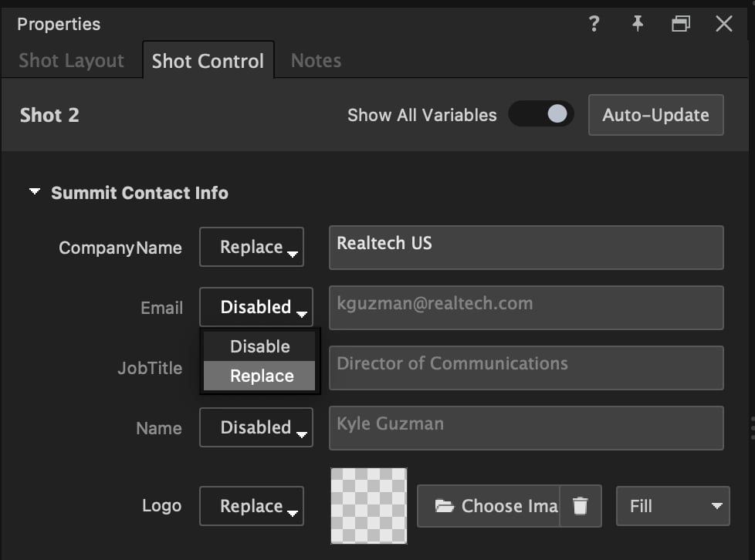Click the Auto-Update button
The image size is (755, 560).
point(656,115)
